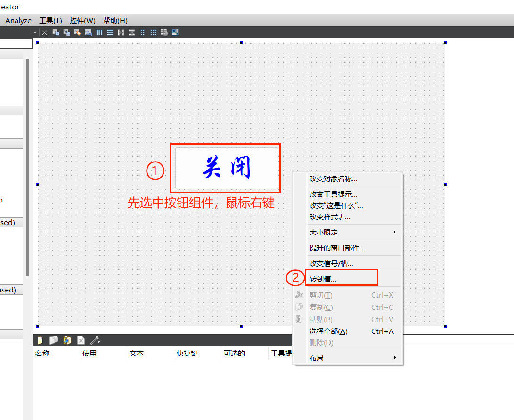Click the Lay Out Horizontally icon
Viewport: 514px width, 420px height.
pos(99,32)
